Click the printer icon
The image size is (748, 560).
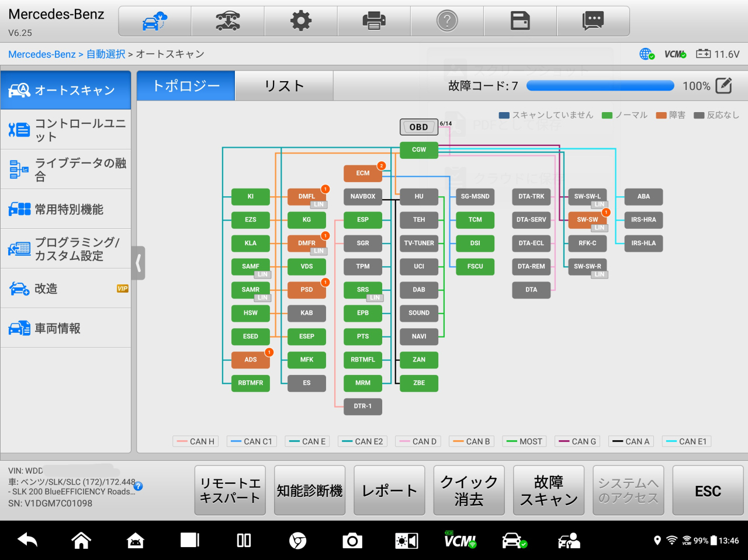click(x=374, y=22)
